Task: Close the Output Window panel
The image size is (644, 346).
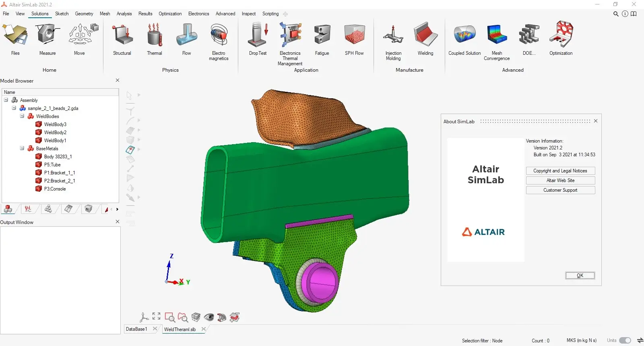Action: (118, 222)
